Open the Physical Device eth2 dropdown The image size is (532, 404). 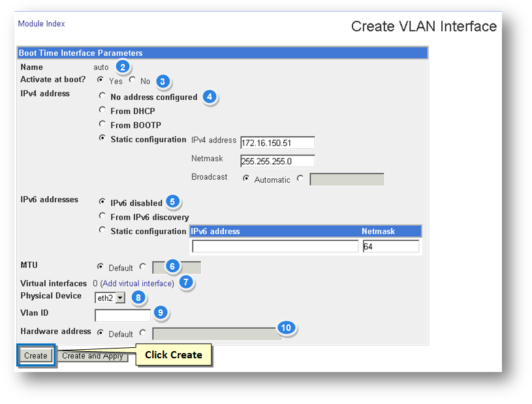click(110, 298)
